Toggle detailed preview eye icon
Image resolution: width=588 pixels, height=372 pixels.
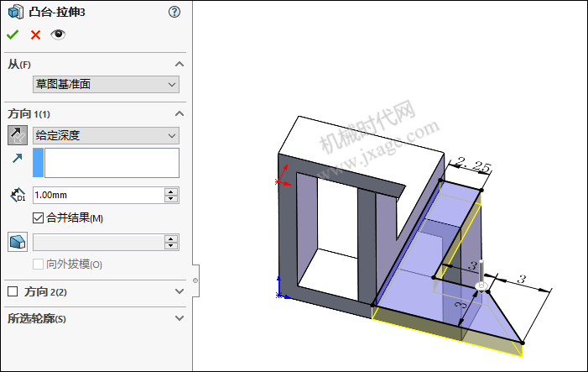[x=58, y=34]
